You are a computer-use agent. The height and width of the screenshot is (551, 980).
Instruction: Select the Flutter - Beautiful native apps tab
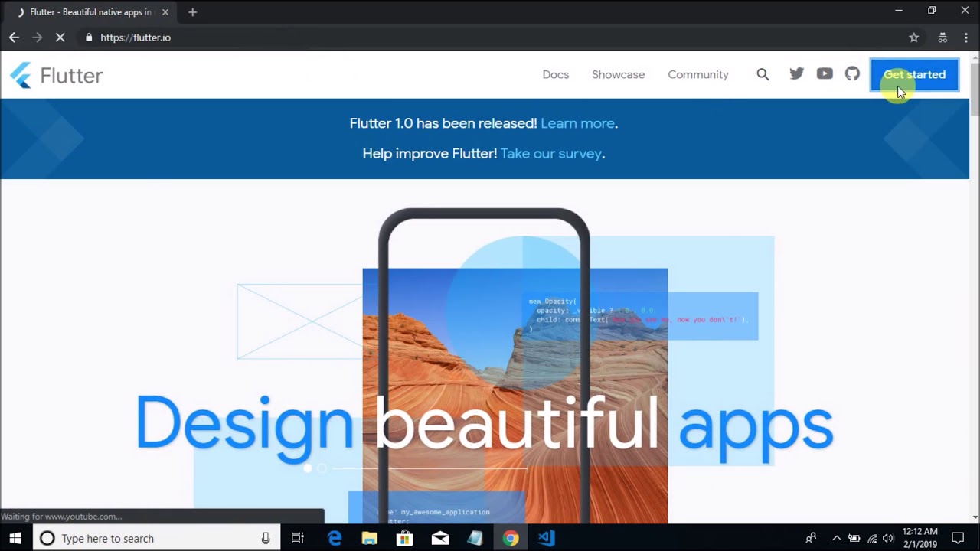[90, 12]
